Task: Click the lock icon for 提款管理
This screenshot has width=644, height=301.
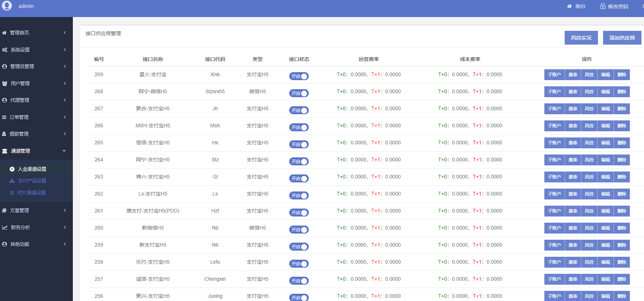Action: click(x=4, y=134)
